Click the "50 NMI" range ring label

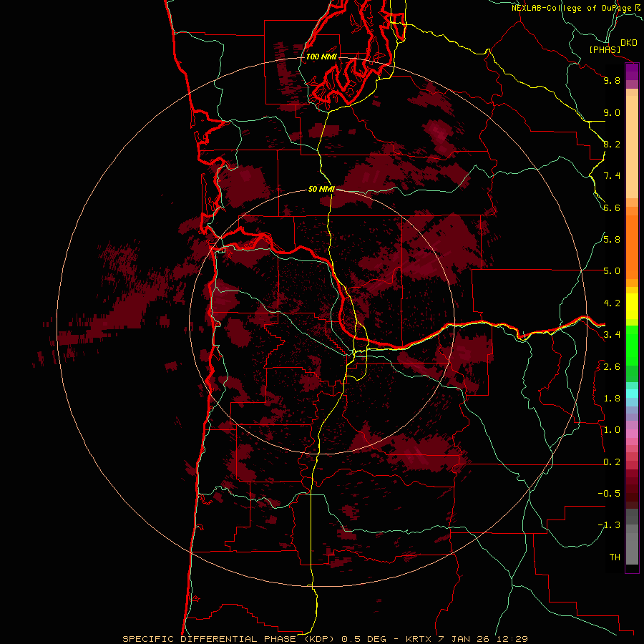pyautogui.click(x=321, y=189)
